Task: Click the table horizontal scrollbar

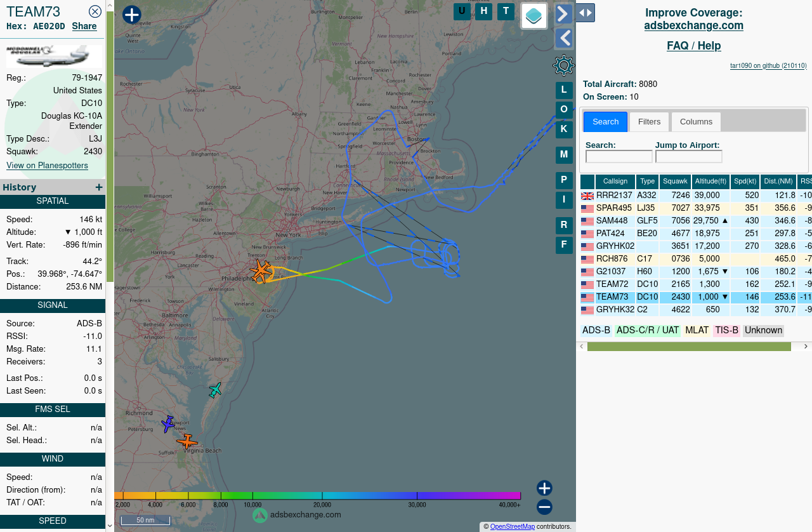Action: (689, 347)
